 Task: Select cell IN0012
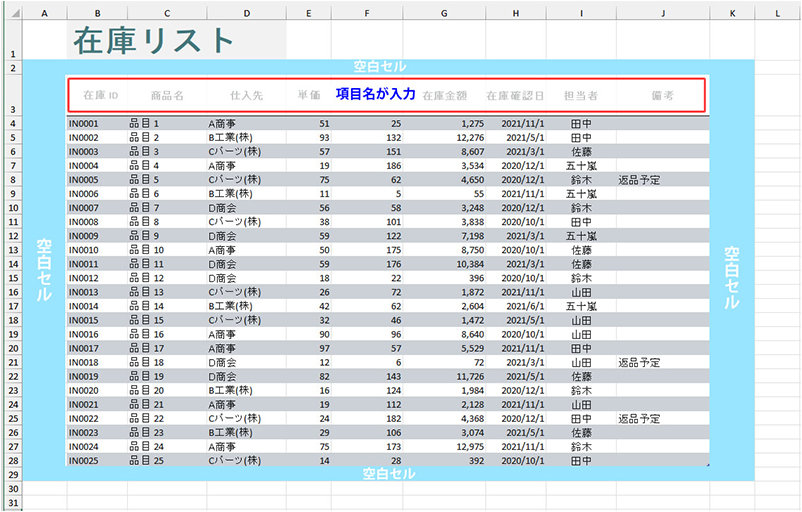pyautogui.click(x=97, y=278)
